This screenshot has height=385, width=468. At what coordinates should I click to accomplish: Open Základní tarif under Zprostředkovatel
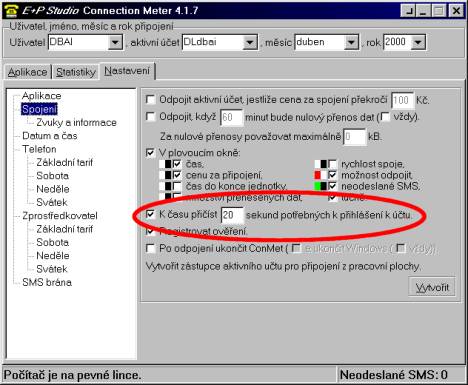64,229
